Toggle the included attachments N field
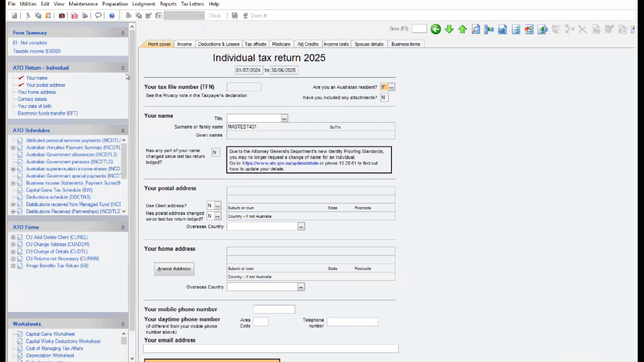Viewport: 644px width, 362px height. (384, 98)
